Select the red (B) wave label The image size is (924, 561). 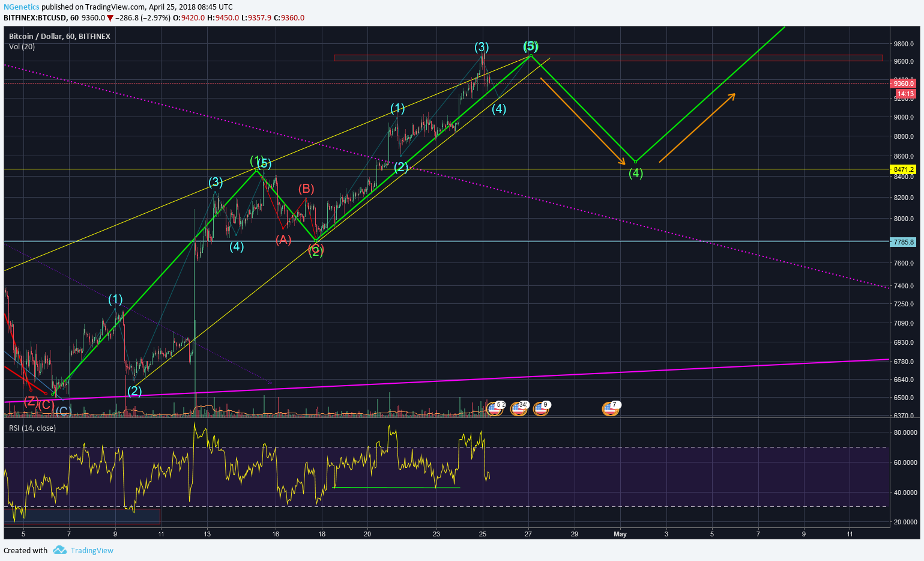pyautogui.click(x=306, y=189)
